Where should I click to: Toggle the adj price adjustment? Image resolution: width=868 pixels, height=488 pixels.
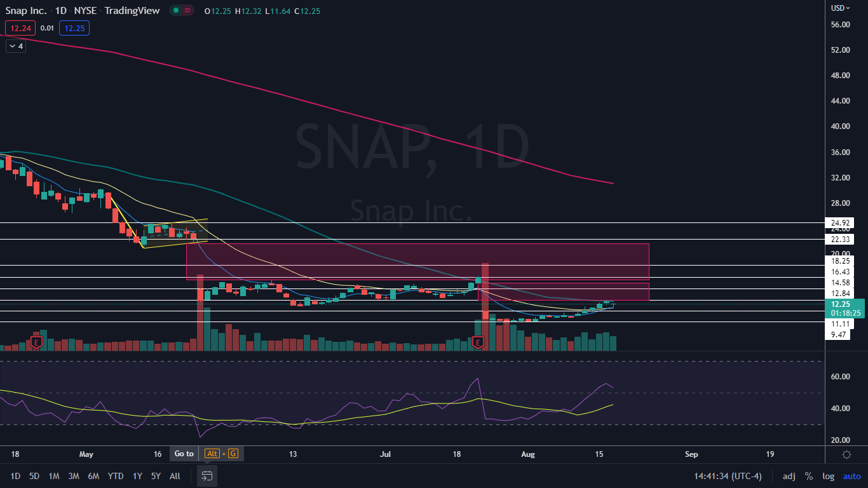[789, 476]
